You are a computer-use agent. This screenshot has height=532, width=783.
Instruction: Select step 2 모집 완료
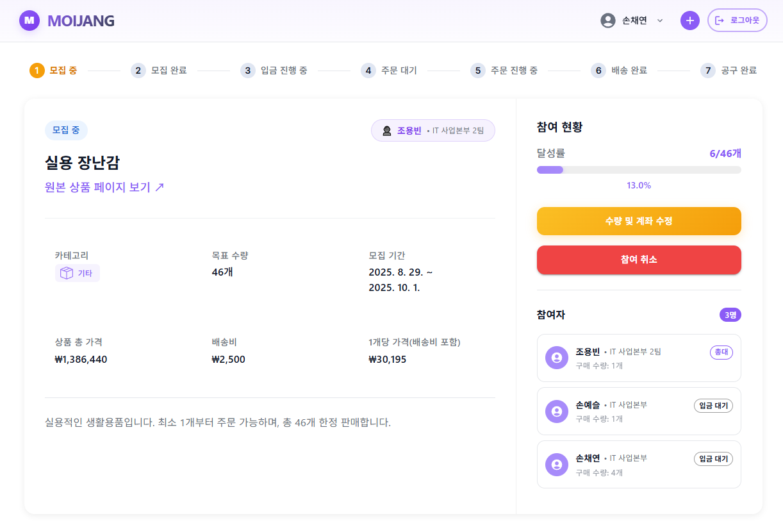click(159, 71)
